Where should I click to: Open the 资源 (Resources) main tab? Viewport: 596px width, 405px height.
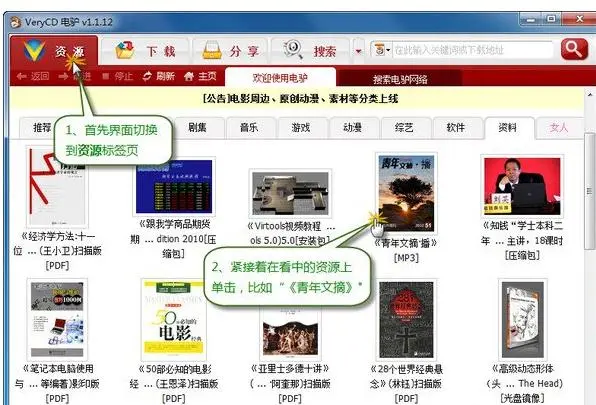54,51
